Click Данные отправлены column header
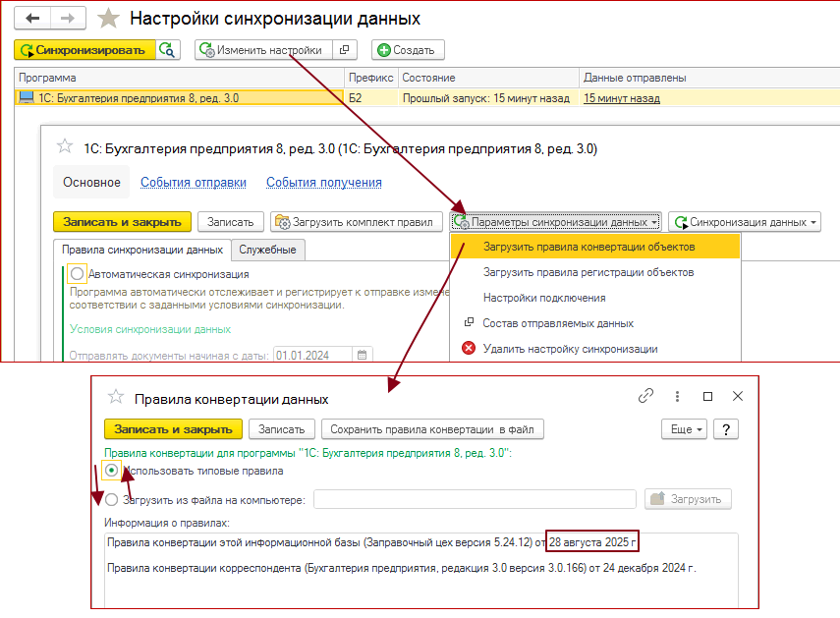The image size is (840, 618). (708, 78)
